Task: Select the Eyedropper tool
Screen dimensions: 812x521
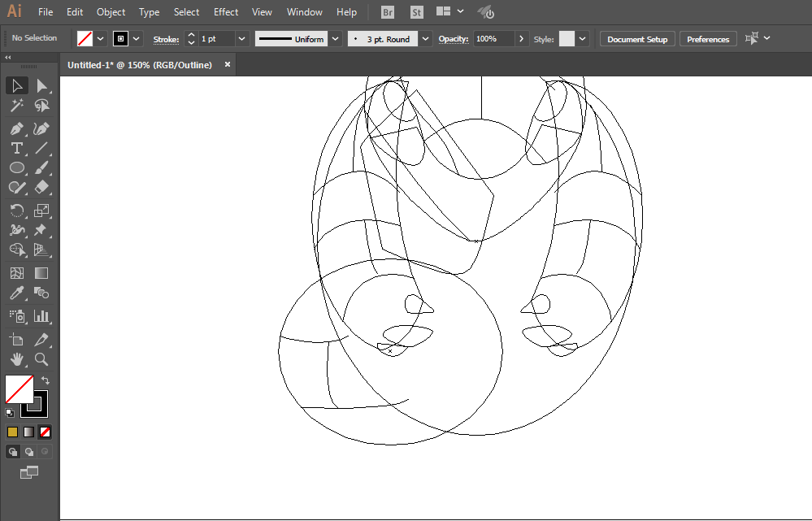Action: click(16, 293)
